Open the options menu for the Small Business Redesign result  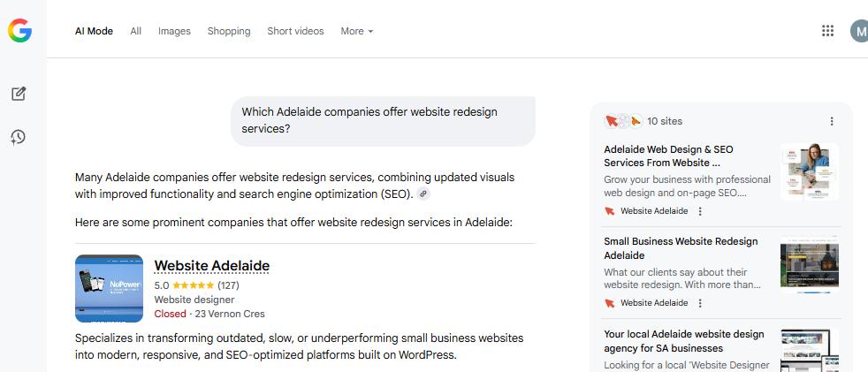(x=700, y=303)
